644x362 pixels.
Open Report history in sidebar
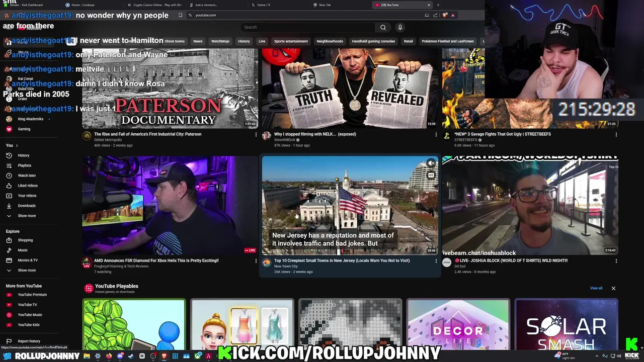29,341
